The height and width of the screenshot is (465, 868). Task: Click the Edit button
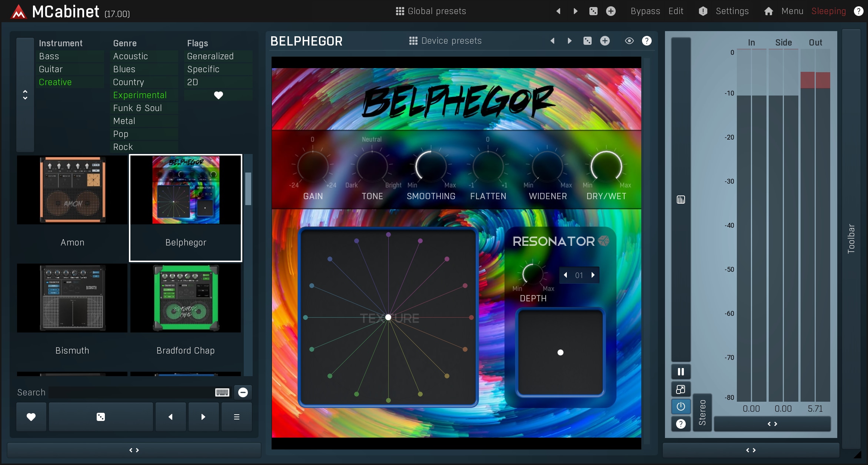pyautogui.click(x=676, y=11)
